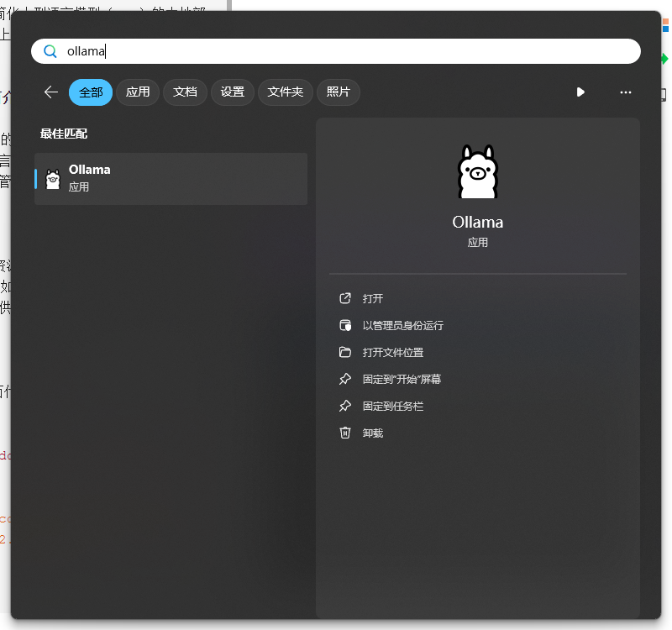Click the 最佳匹配 heading
Viewport: 672px width, 630px height.
(x=64, y=134)
